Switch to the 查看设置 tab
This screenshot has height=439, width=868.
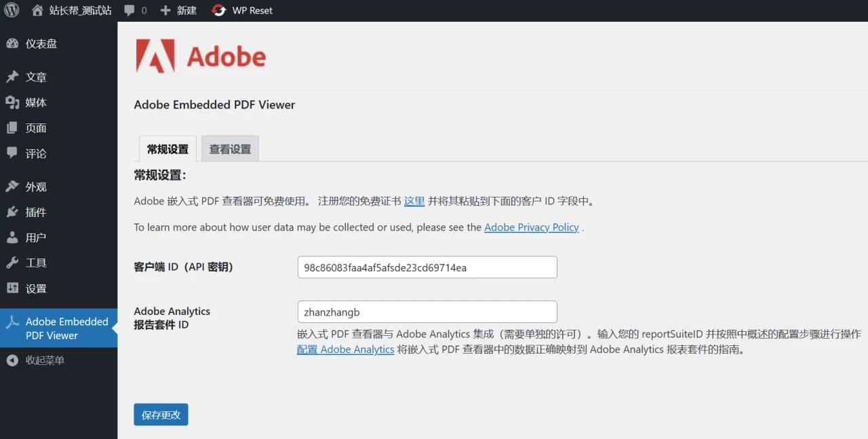(x=230, y=149)
